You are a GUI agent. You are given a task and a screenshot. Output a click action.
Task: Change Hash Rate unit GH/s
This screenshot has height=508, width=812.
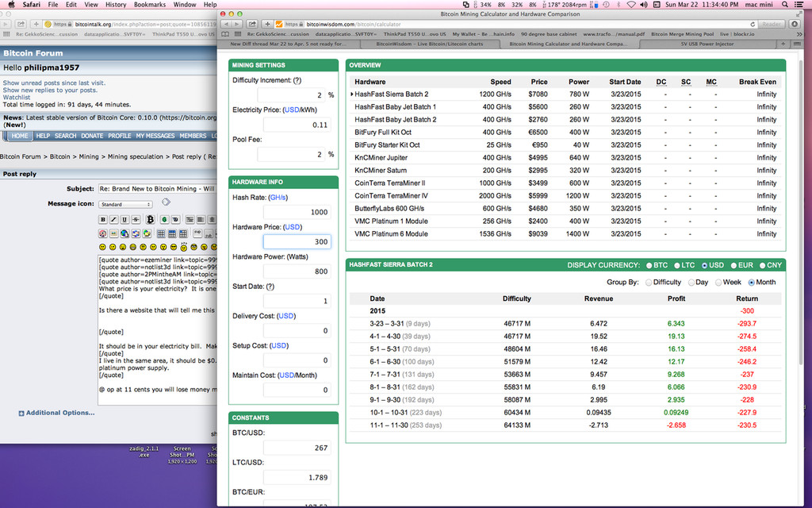[278, 198]
